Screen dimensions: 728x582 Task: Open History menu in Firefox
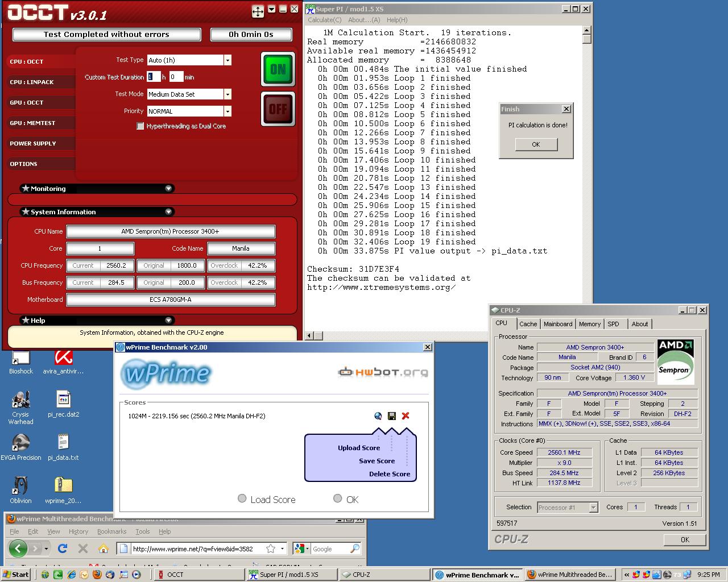[78, 531]
